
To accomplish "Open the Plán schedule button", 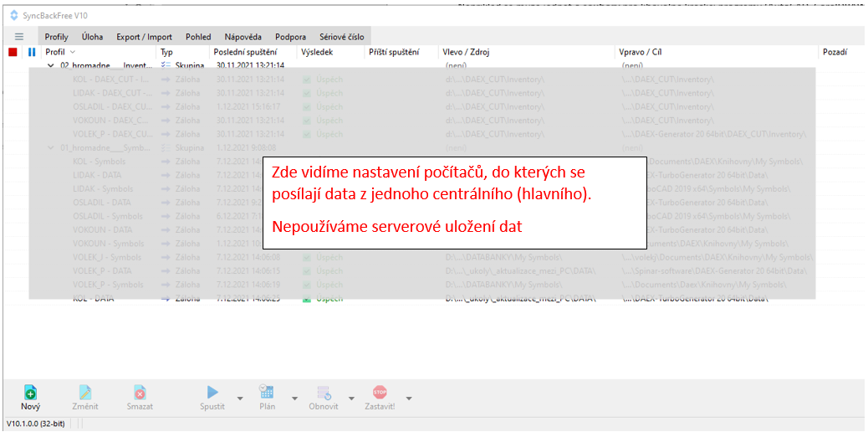I will coord(267,392).
